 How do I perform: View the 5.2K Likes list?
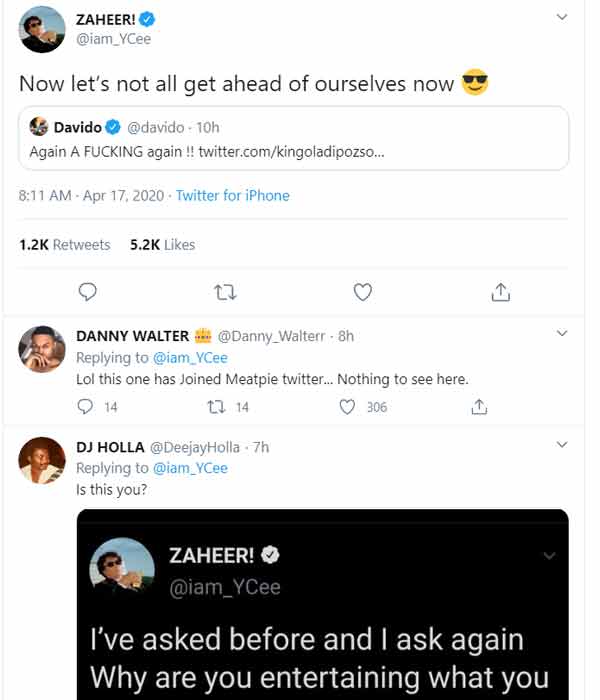[162, 245]
